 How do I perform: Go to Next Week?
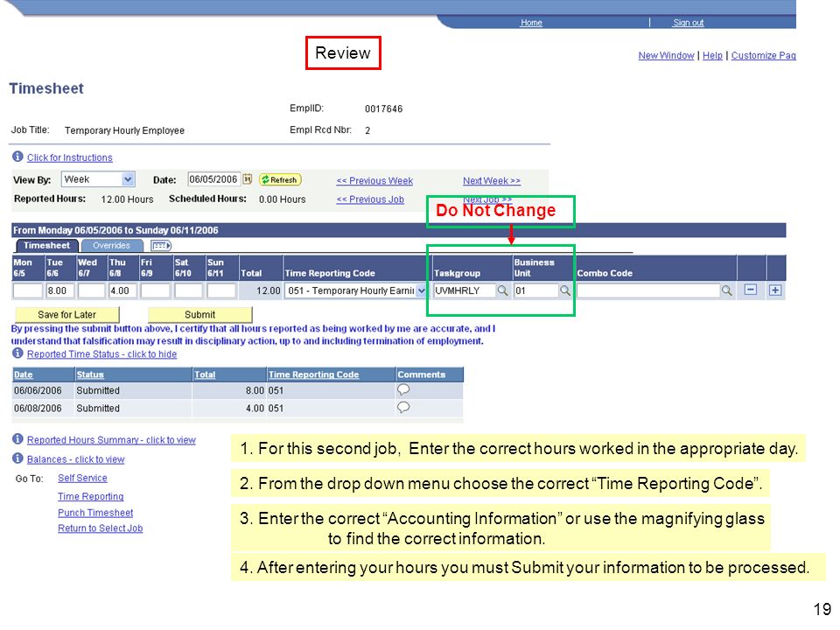point(492,180)
